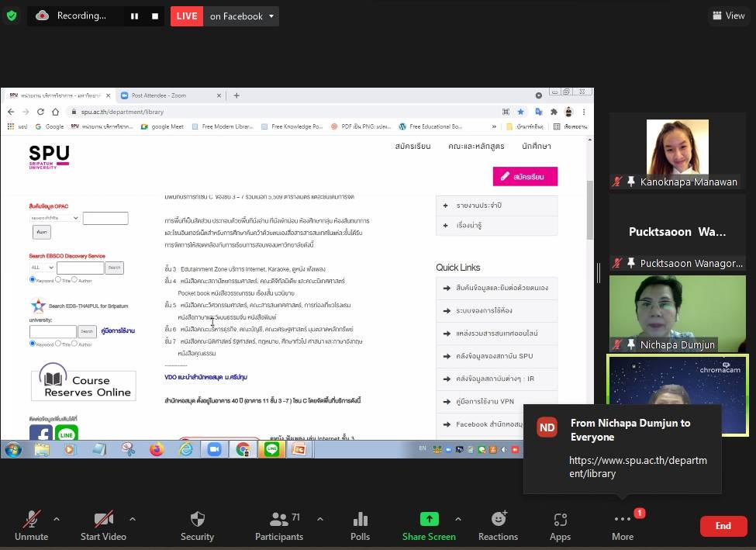The image size is (756, 550).
Task: Switch to the Post Attendee - Zoom tab
Action: 169,95
